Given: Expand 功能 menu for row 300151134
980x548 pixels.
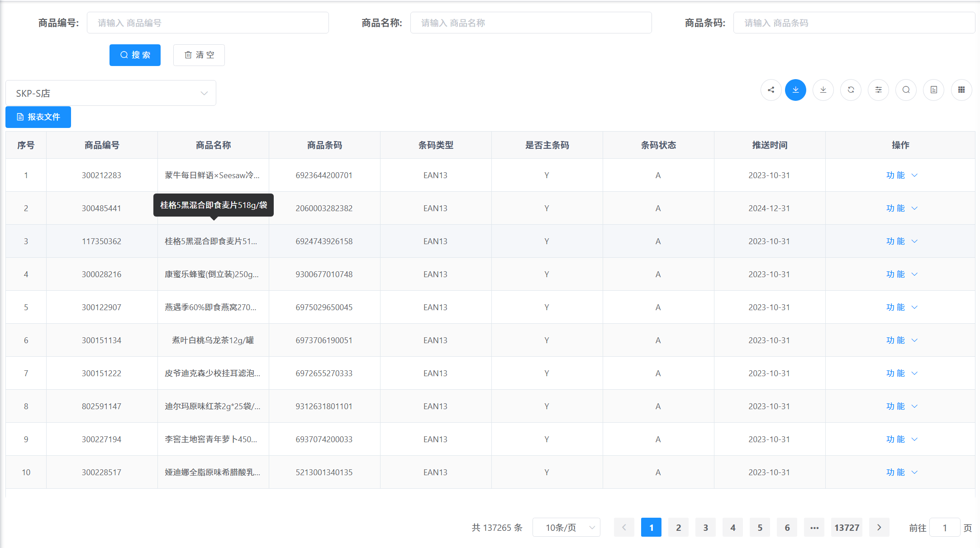Looking at the screenshot, I should [901, 340].
